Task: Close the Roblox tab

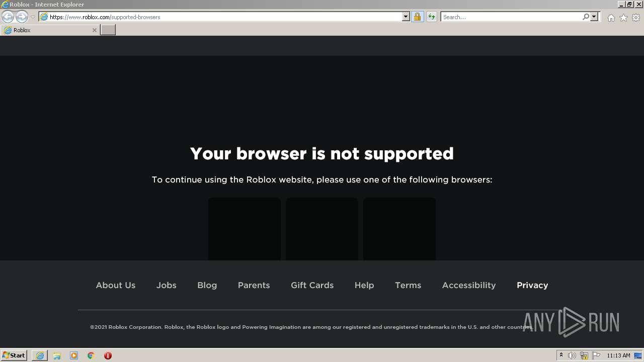Action: point(94,30)
